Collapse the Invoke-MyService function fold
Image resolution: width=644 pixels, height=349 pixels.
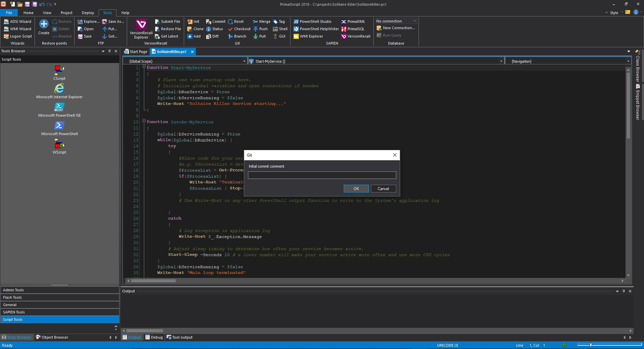pos(144,121)
